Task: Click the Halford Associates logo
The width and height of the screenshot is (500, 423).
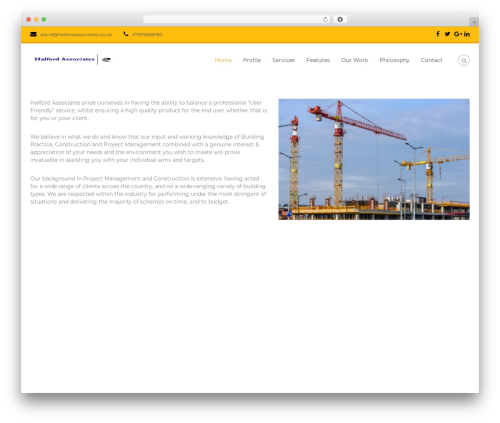Action: point(73,59)
